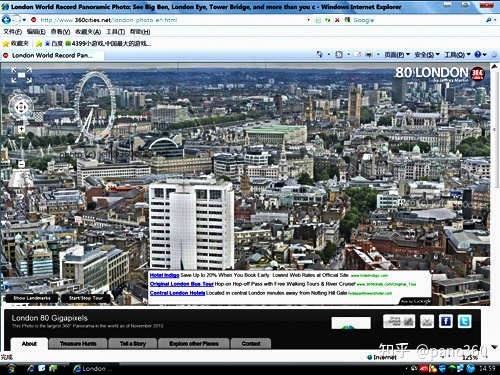Share panorama on Facebook icon
Screen dimensions: 500x375
point(446,321)
